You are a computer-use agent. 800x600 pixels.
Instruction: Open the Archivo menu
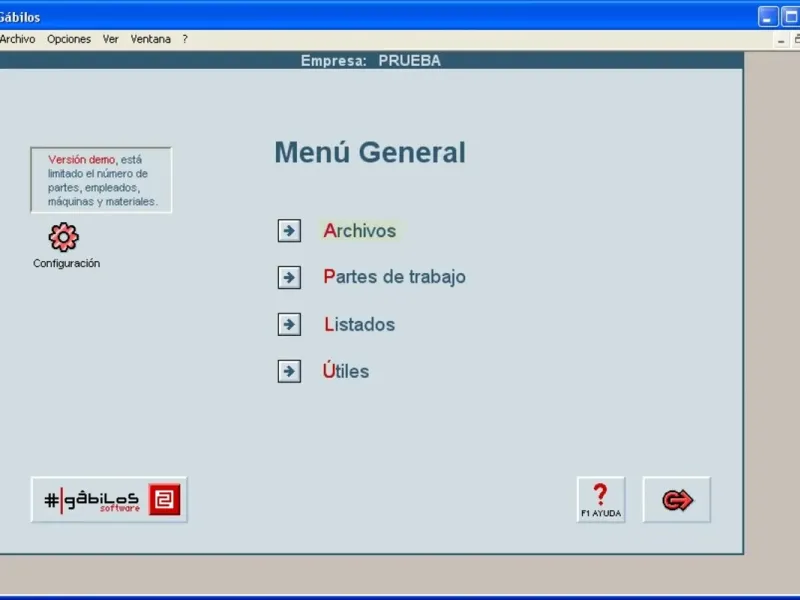point(17,39)
